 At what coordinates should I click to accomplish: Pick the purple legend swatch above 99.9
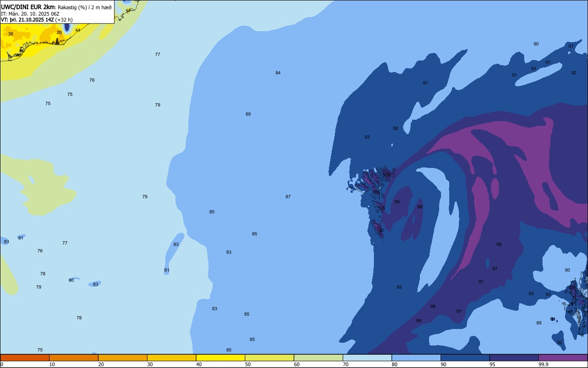coord(563,357)
